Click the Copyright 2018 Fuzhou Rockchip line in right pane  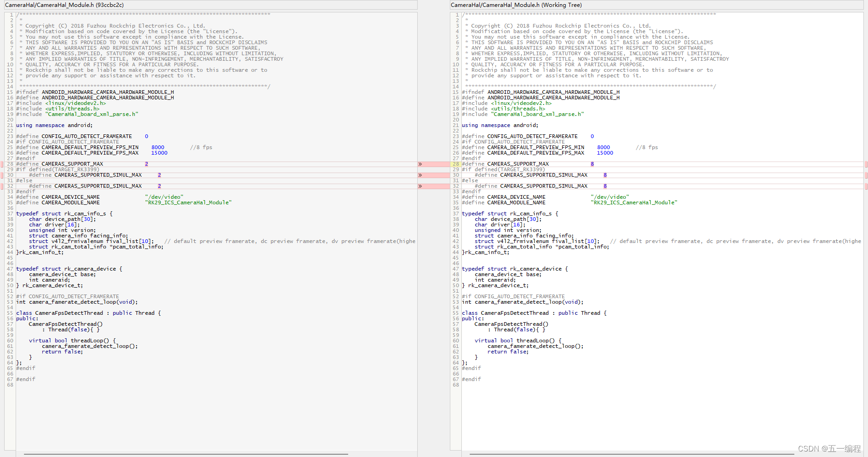pyautogui.click(x=558, y=26)
